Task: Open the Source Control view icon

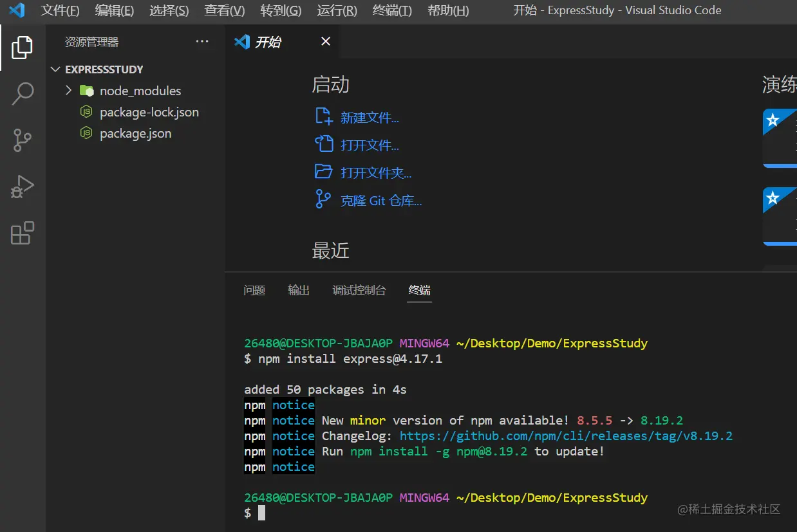Action: 23,140
